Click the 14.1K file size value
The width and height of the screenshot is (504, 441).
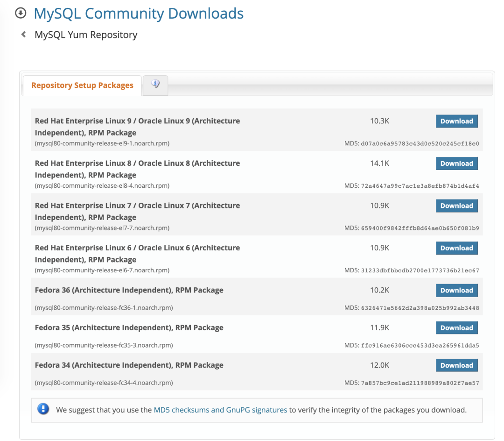tap(379, 164)
